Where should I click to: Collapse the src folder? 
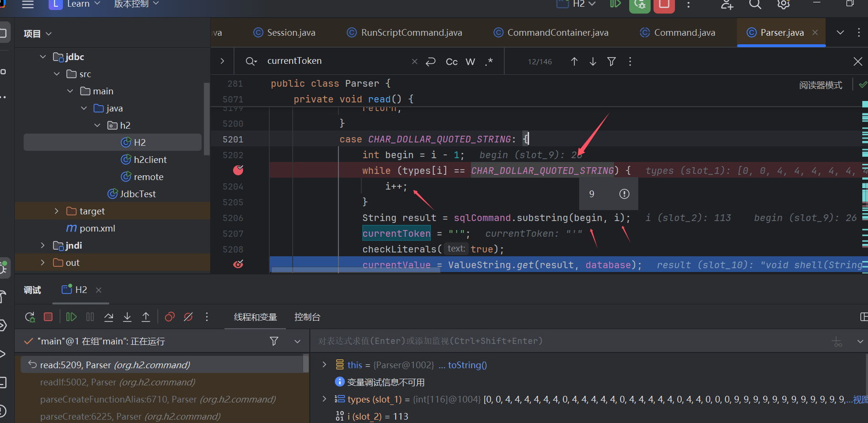tap(57, 74)
